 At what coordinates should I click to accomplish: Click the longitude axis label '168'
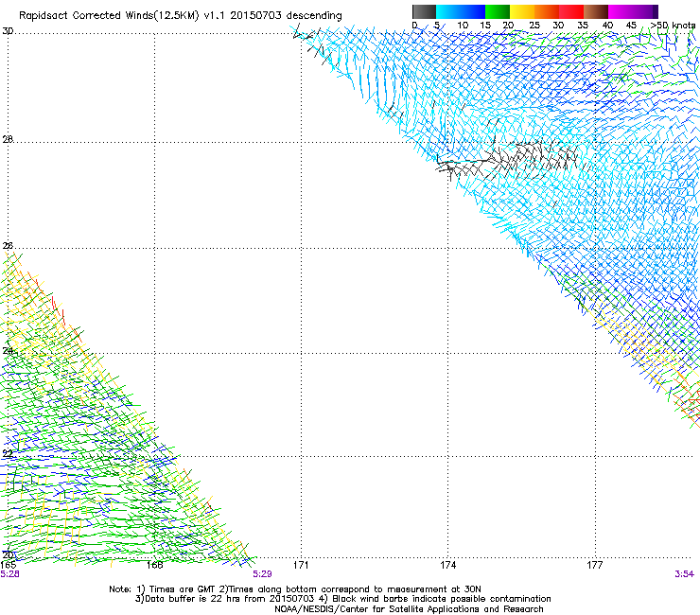(154, 565)
